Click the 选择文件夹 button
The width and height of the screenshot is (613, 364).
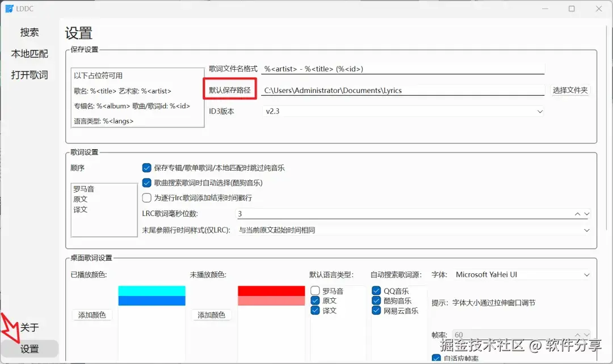[x=570, y=90]
